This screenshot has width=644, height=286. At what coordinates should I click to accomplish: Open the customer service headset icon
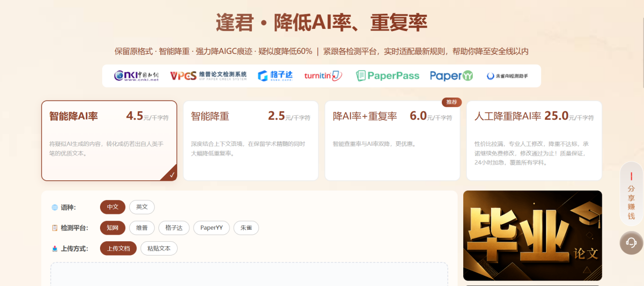coord(631,243)
